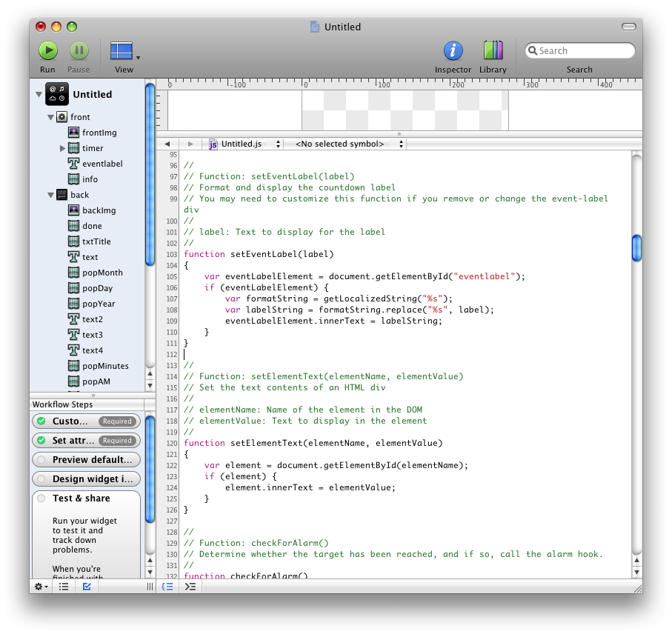
Task: Click the setElementText function declaration line
Action: click(x=313, y=443)
